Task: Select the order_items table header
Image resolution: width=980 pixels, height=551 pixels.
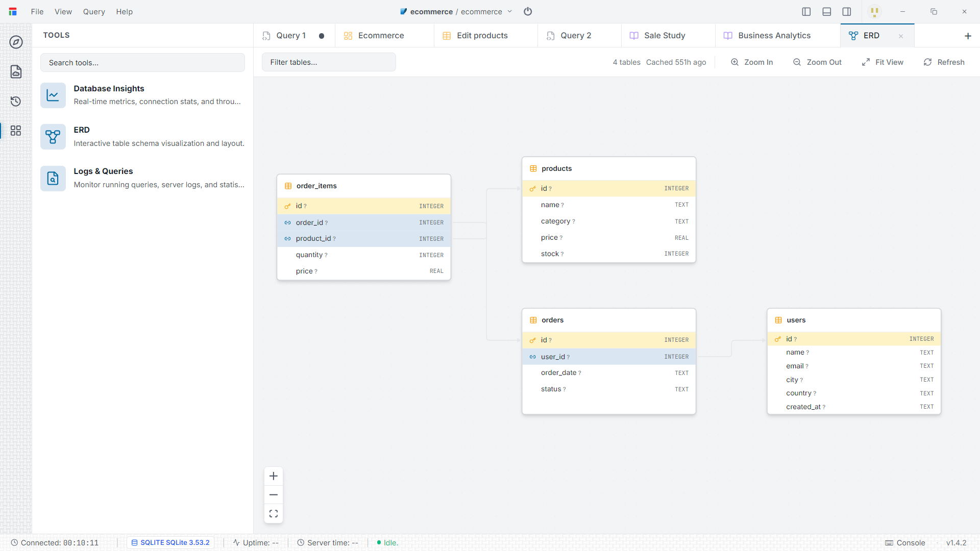Action: point(364,186)
